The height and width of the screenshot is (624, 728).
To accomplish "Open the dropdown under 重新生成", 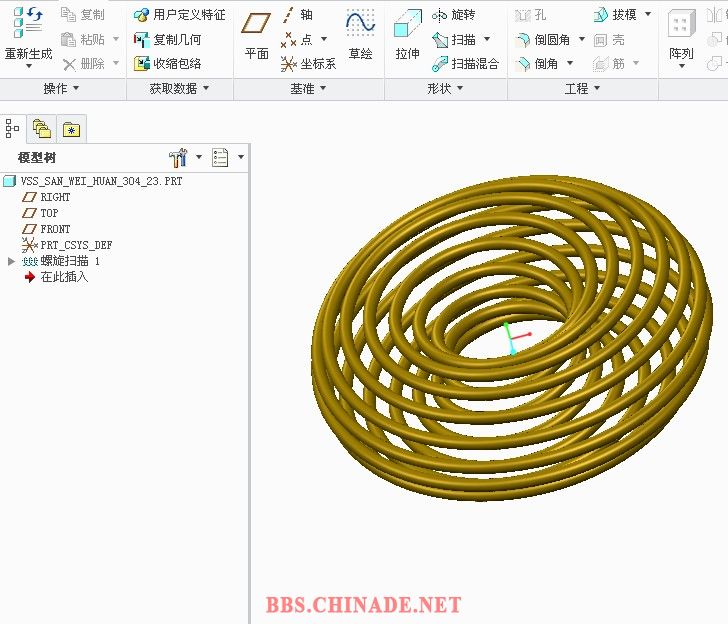I will click(x=29, y=66).
